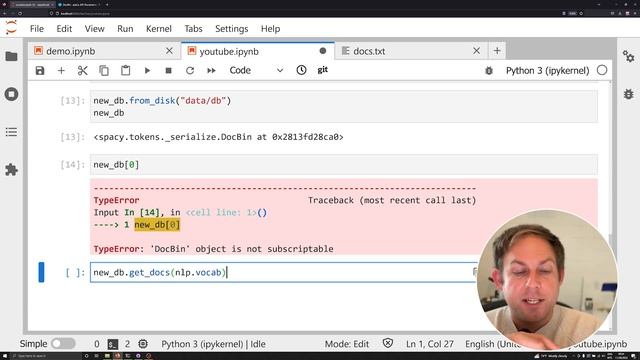Click the blue cell collapser bar
Viewport: 640px width, 360px height.
pos(41,272)
